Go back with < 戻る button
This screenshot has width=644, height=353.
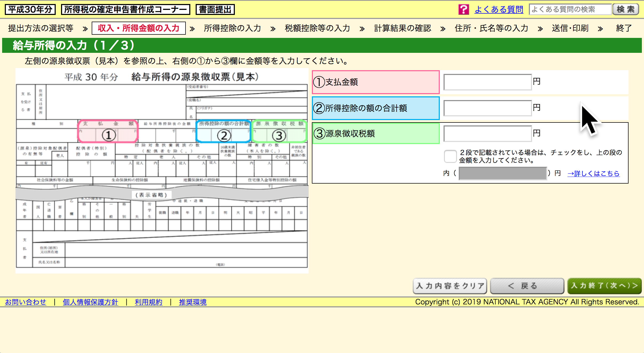click(x=527, y=286)
